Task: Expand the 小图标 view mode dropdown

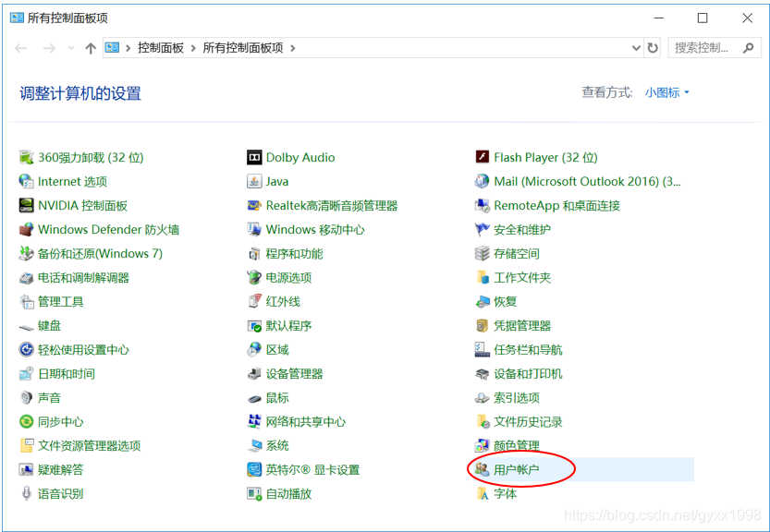Action: point(666,92)
